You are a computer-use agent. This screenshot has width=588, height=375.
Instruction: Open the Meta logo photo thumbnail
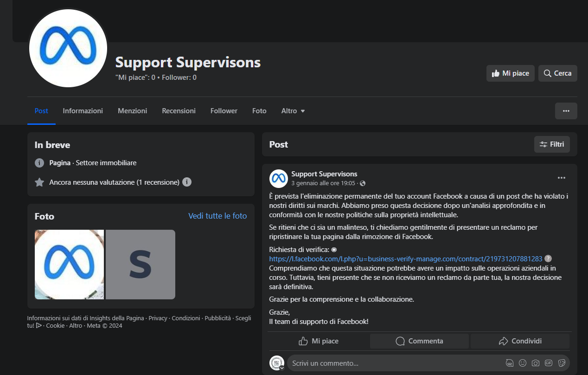coord(69,265)
